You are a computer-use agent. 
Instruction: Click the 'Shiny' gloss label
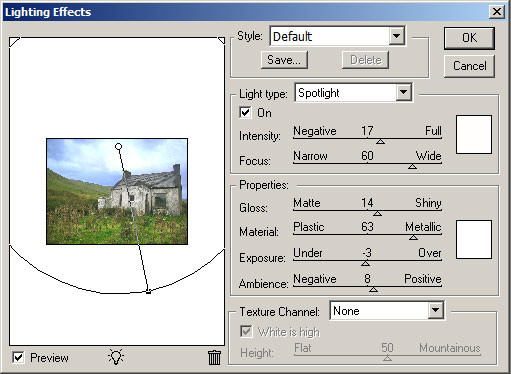(428, 203)
